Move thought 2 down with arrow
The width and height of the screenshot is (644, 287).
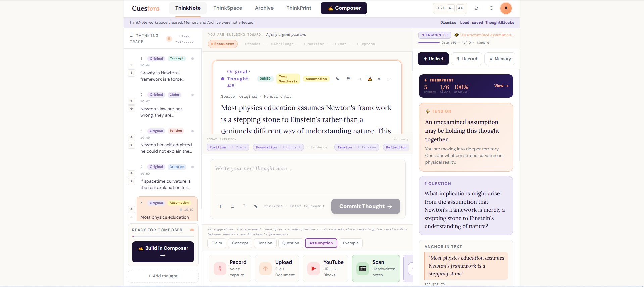point(131,109)
